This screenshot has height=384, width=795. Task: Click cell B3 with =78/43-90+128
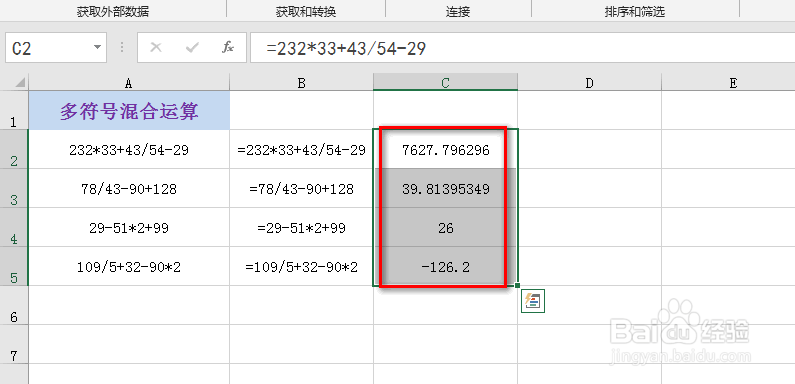[x=302, y=189]
